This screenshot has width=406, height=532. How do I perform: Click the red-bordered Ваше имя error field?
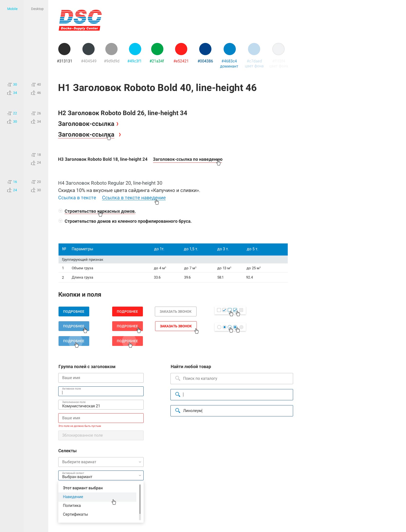101,418
